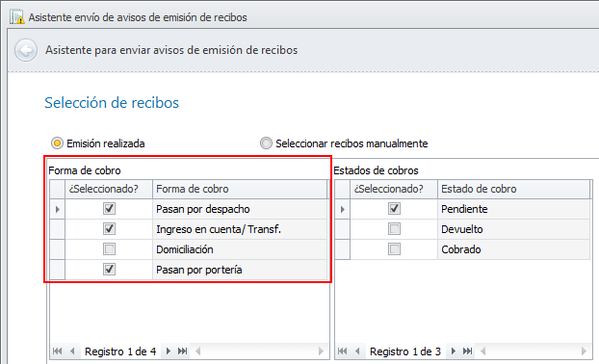The width and height of the screenshot is (599, 364).
Task: Go to previous record in Estados de cobros
Action: (x=357, y=351)
